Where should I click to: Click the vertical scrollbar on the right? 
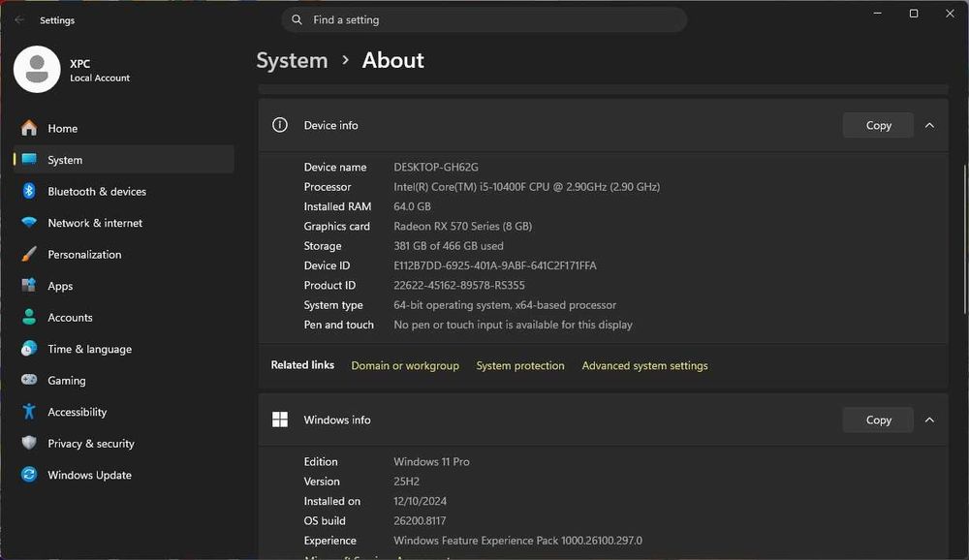click(964, 238)
